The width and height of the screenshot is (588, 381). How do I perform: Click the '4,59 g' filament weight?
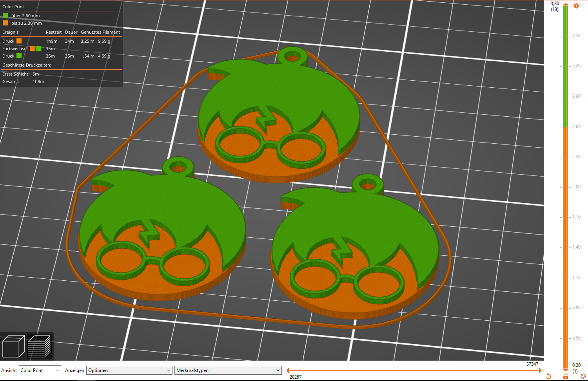coord(104,56)
